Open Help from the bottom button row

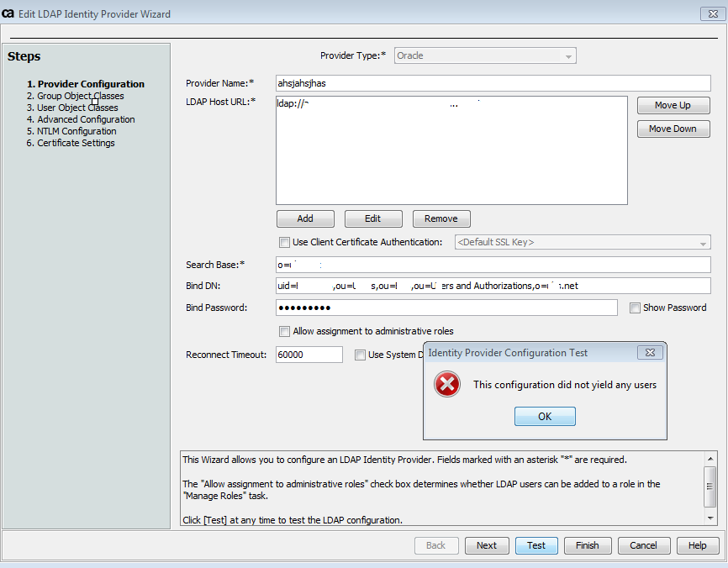pos(698,545)
